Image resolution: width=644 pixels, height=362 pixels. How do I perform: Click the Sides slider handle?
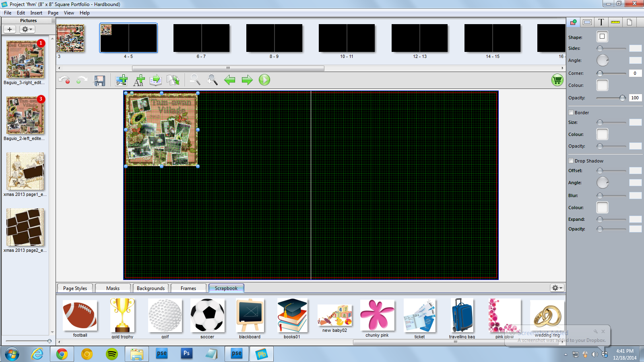coord(600,48)
